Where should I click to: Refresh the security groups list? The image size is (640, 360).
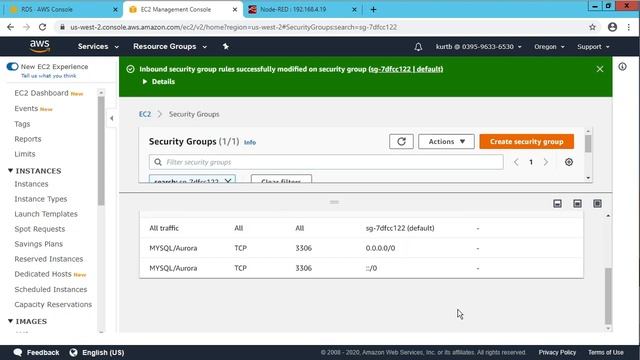coord(401,142)
